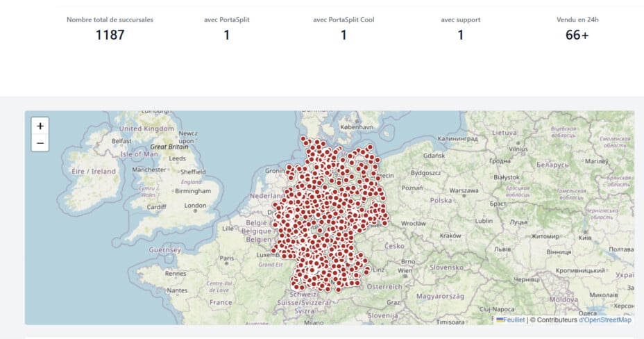
Task: Click the Éire / Ireland label
Action: click(x=94, y=172)
